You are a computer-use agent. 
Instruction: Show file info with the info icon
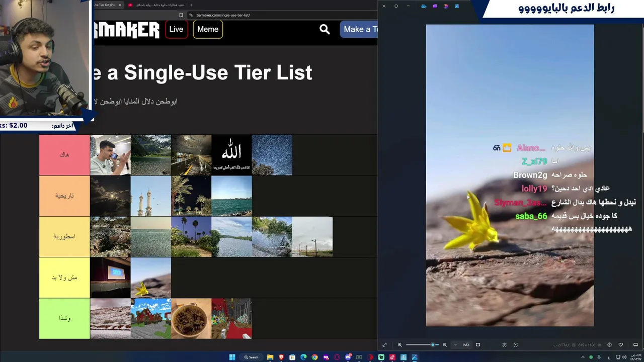(609, 345)
